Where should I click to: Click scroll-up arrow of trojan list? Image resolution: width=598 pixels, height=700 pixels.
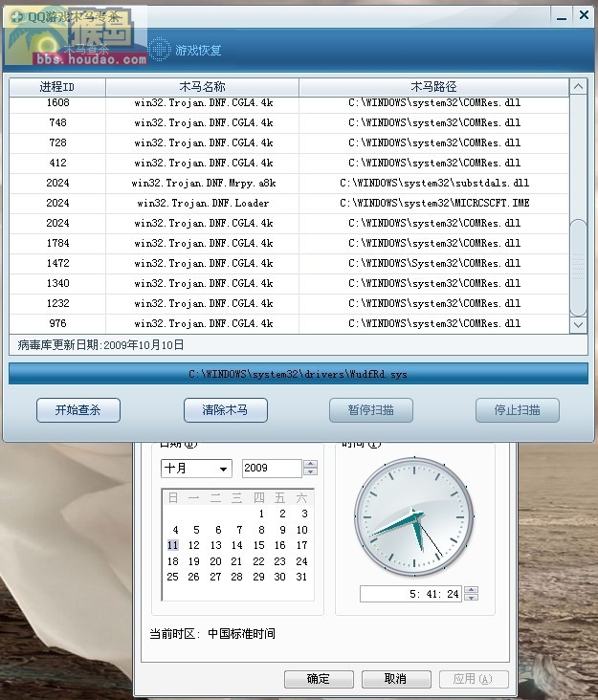(578, 87)
